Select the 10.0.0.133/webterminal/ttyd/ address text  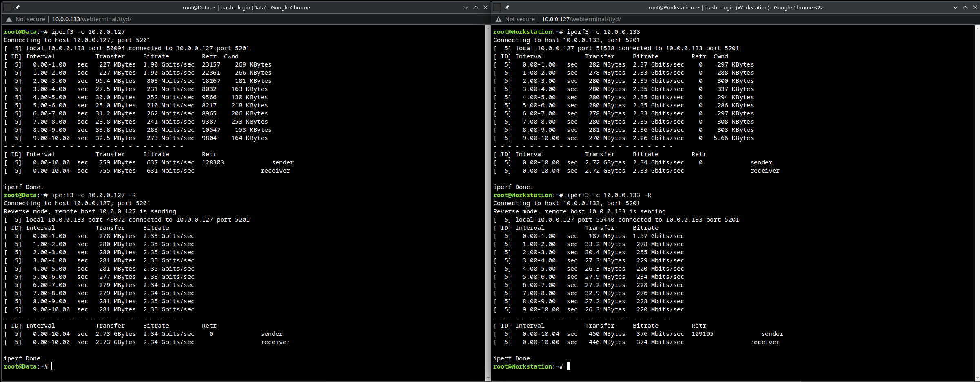91,19
